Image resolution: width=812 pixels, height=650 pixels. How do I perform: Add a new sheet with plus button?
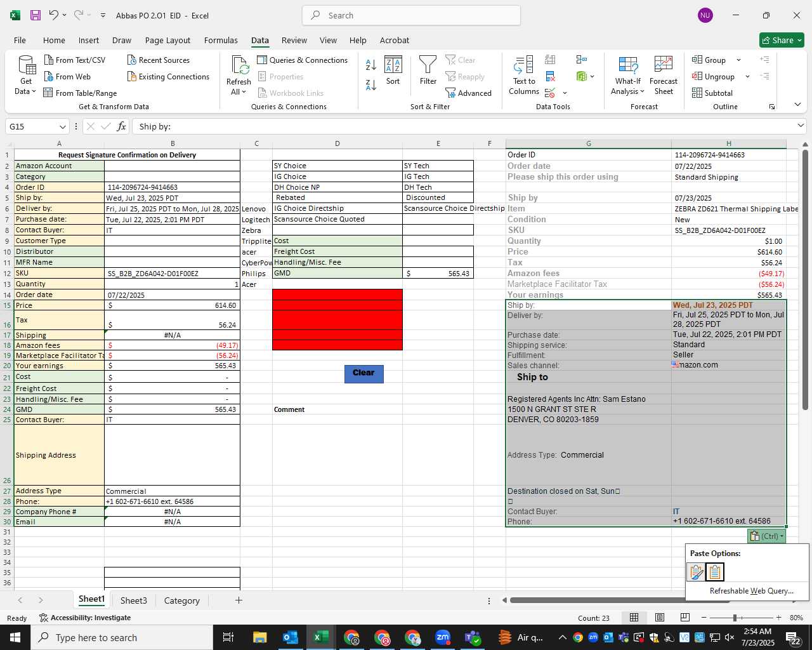(x=239, y=600)
